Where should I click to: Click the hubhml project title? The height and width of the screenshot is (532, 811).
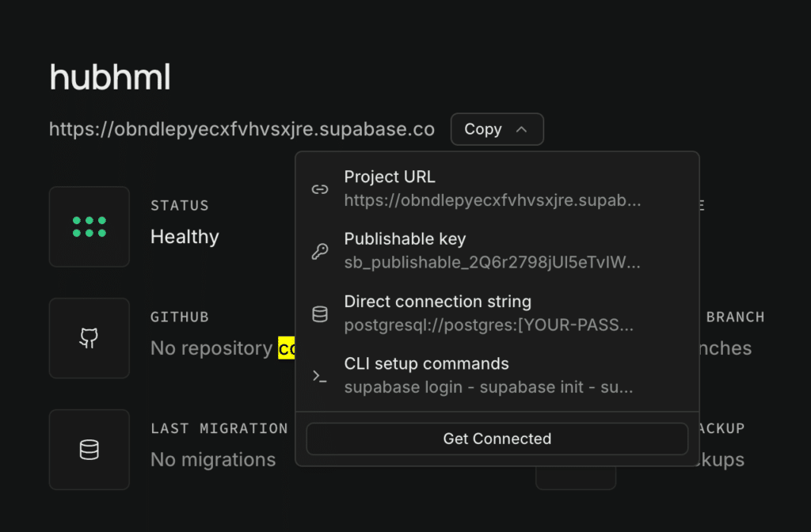click(x=110, y=78)
